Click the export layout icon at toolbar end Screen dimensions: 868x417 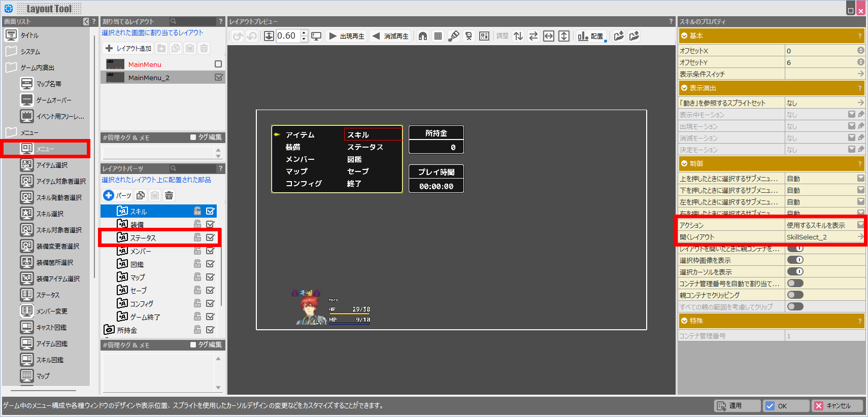pyautogui.click(x=634, y=36)
